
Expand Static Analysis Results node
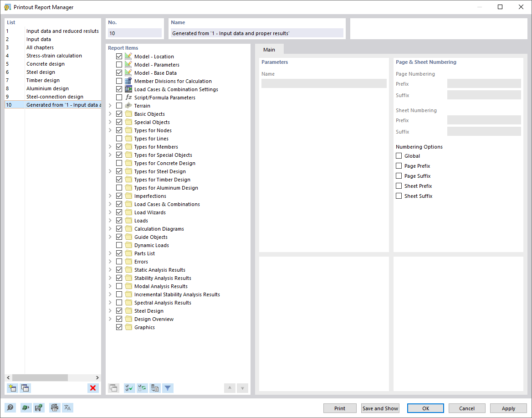point(110,270)
